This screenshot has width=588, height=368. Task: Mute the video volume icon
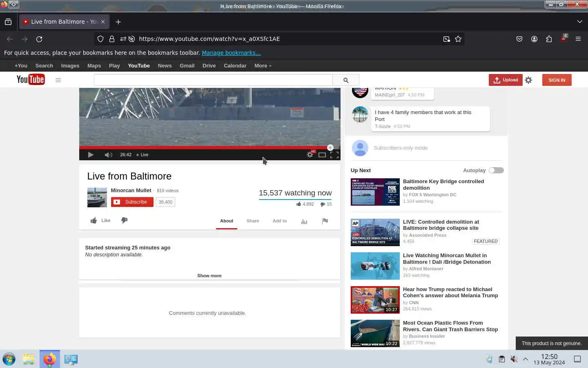click(108, 155)
